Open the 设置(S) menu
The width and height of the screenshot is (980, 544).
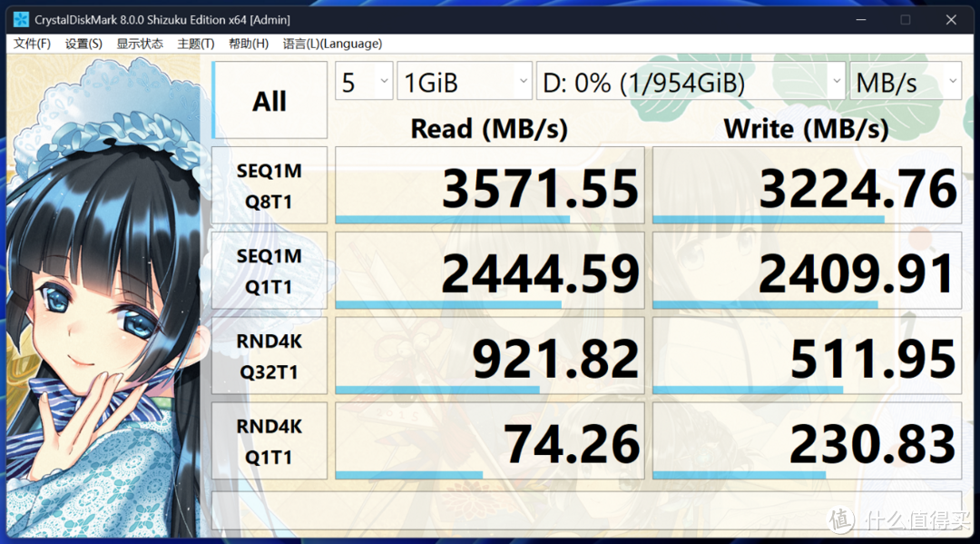coord(83,44)
